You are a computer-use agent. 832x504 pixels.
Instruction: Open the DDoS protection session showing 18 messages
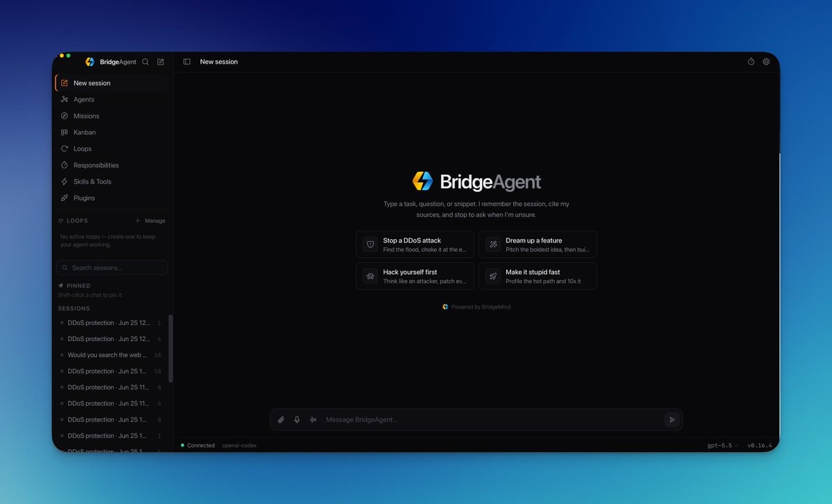[111, 372]
